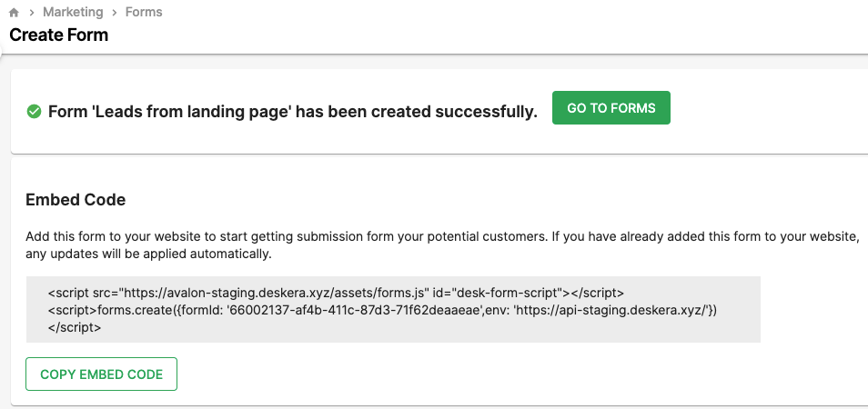Click the COPY EMBED CODE button
This screenshot has width=868, height=409.
(101, 374)
